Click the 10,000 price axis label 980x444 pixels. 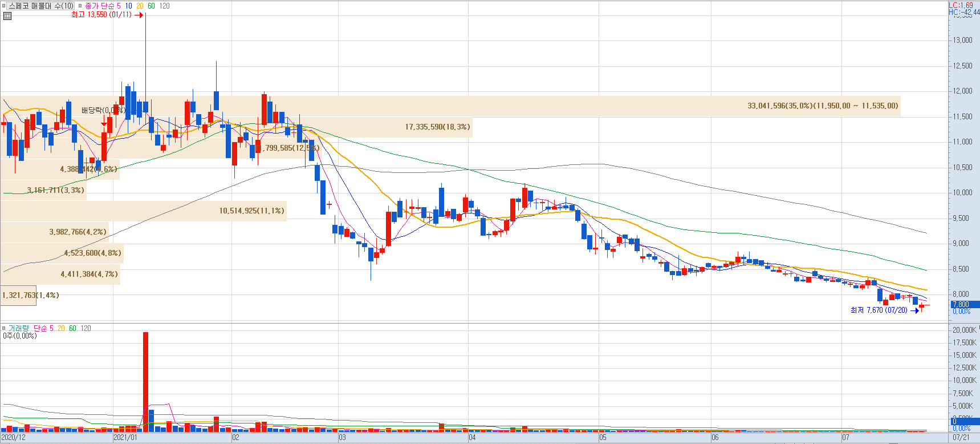coord(963,192)
